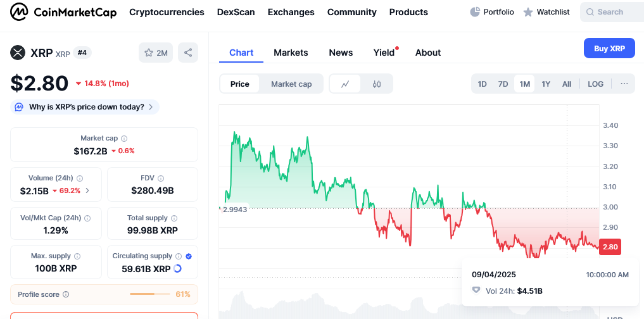Viewport: 644px width, 319px height.
Task: Set chart range to 7D
Action: [503, 84]
